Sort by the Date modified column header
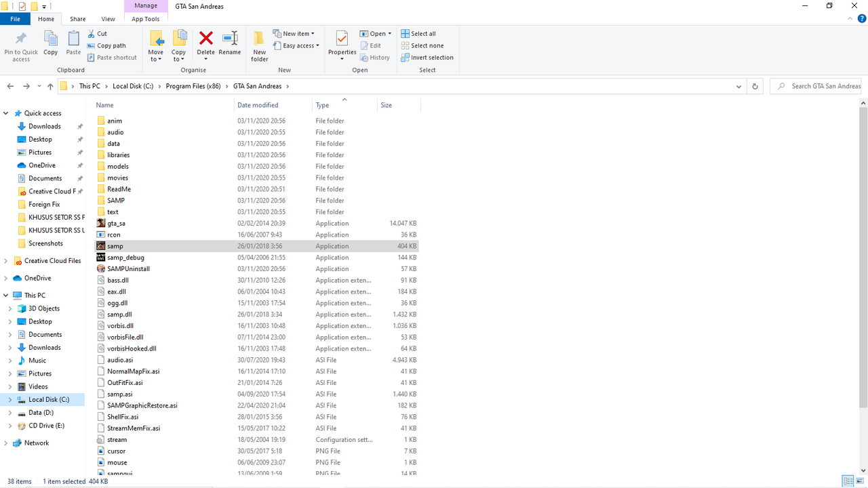The width and height of the screenshot is (868, 488). [273, 105]
